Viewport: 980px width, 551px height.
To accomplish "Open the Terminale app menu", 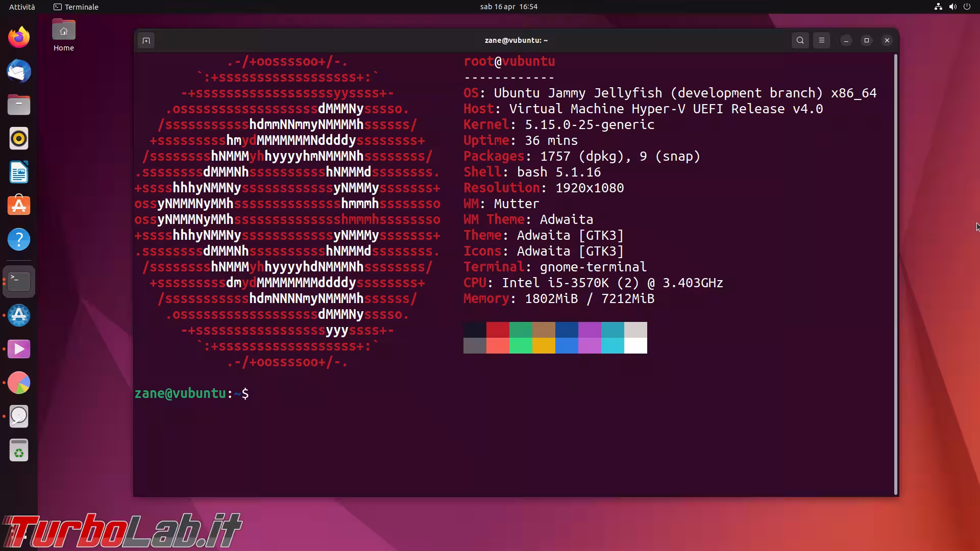I will (x=76, y=7).
